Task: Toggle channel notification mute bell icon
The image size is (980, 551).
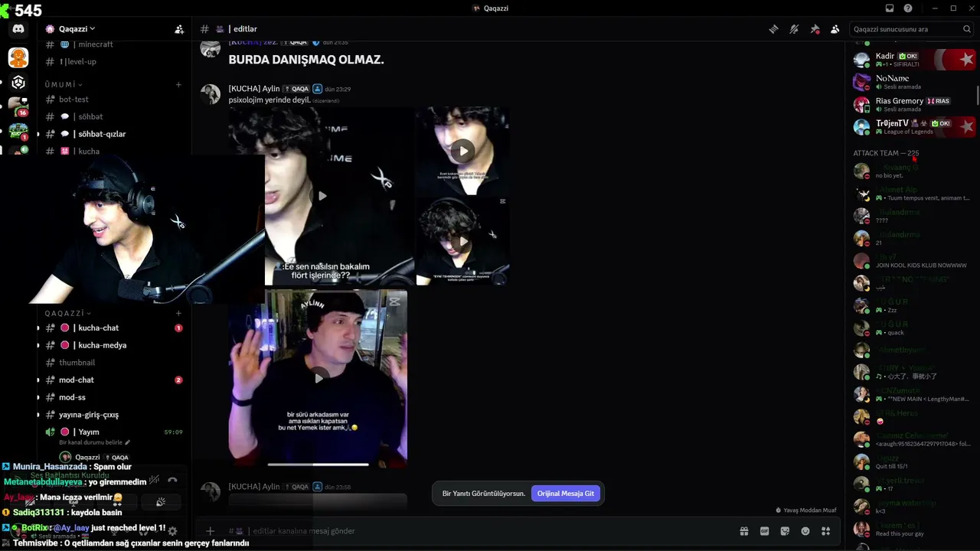Action: point(794,29)
